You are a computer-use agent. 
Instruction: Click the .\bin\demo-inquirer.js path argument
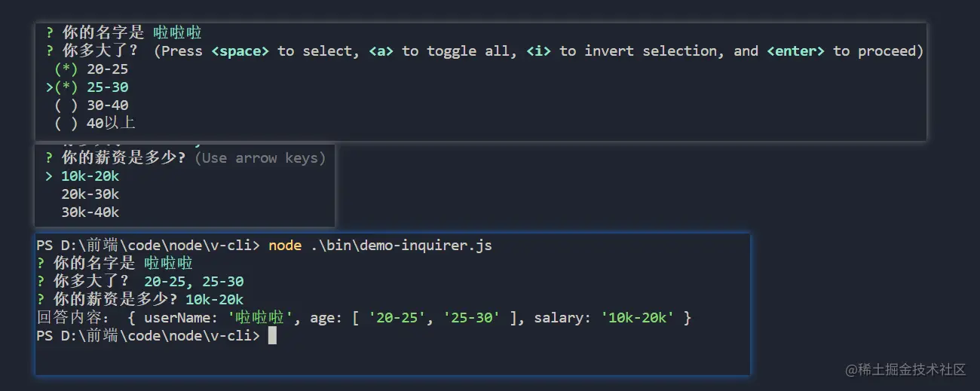(401, 246)
